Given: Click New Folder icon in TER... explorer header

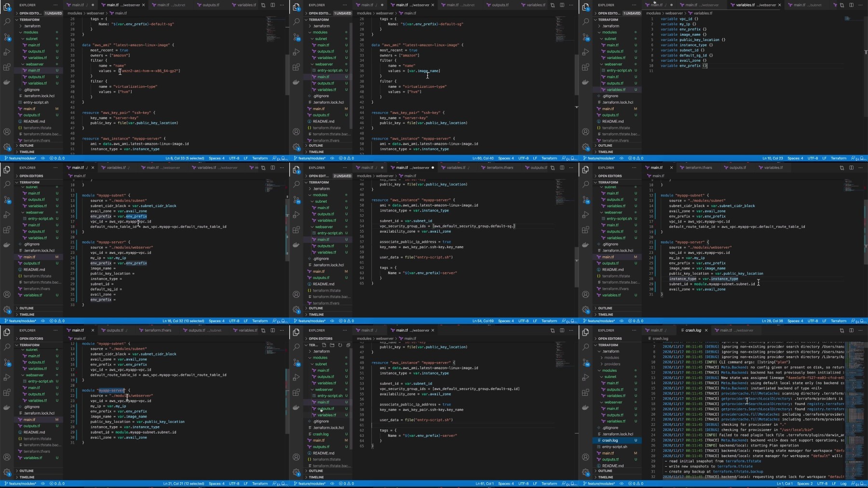Looking at the screenshot, I should 332,345.
